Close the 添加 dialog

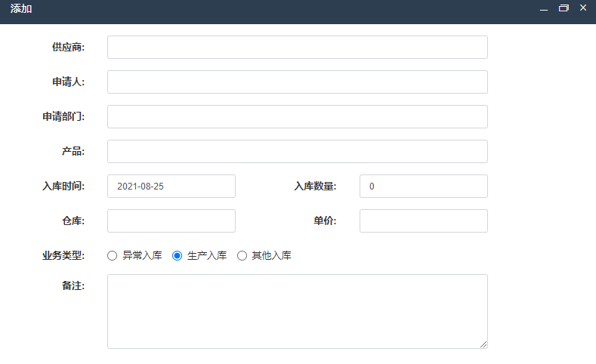[x=583, y=8]
